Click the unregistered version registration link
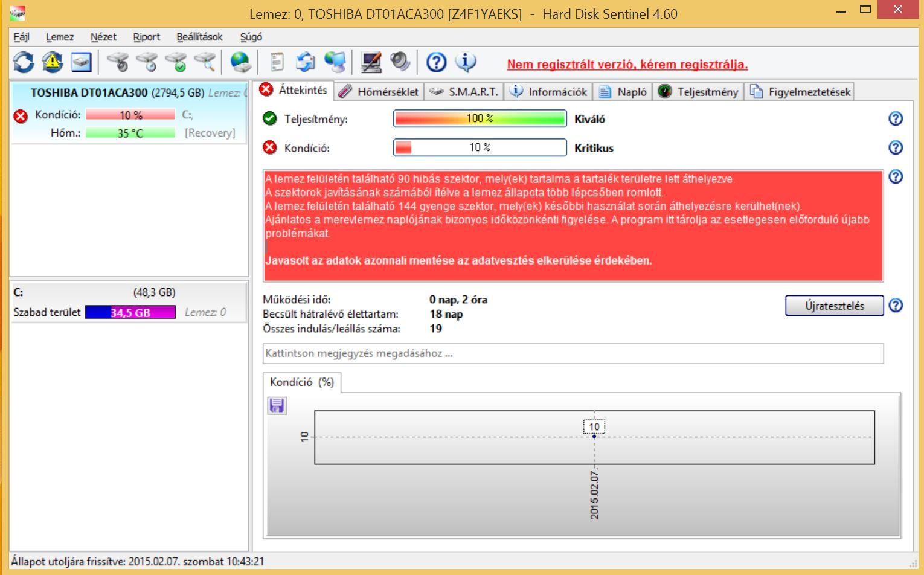This screenshot has width=924, height=575. [627, 65]
